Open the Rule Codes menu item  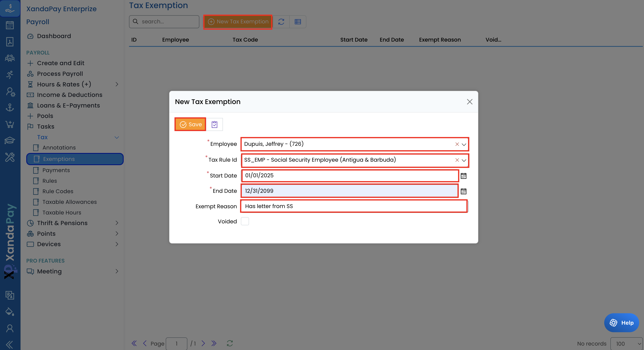pos(58,191)
